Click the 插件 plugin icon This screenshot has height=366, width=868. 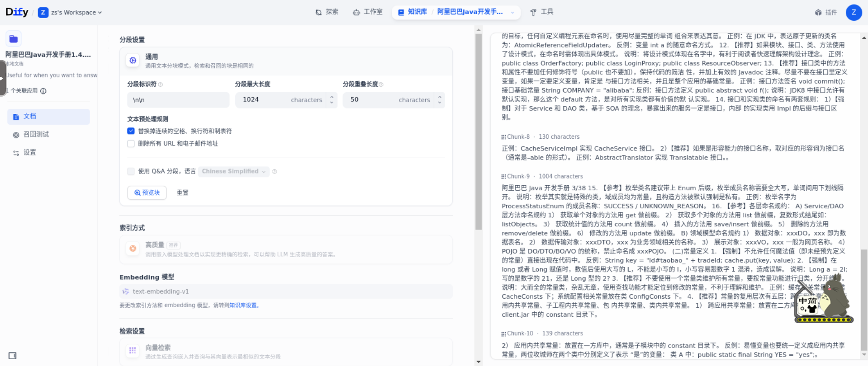(818, 13)
